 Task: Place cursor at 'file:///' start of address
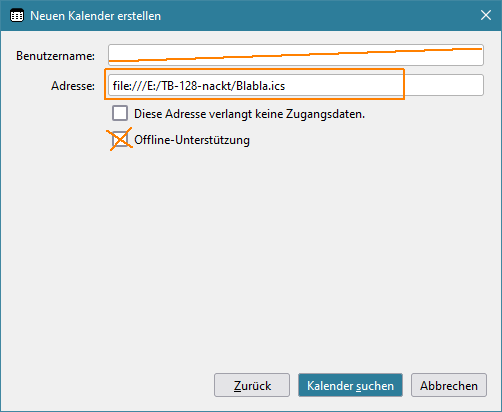pos(113,86)
